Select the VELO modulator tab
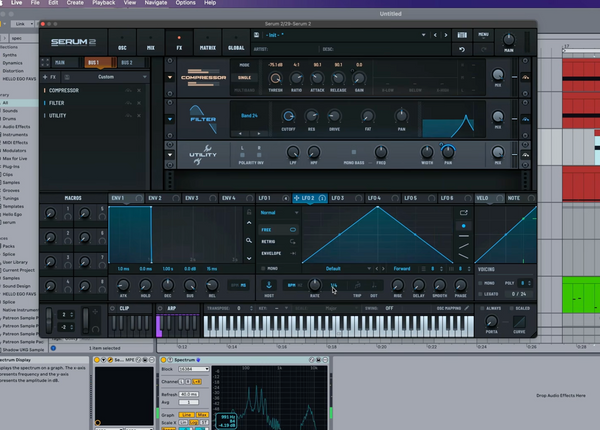 pyautogui.click(x=489, y=198)
